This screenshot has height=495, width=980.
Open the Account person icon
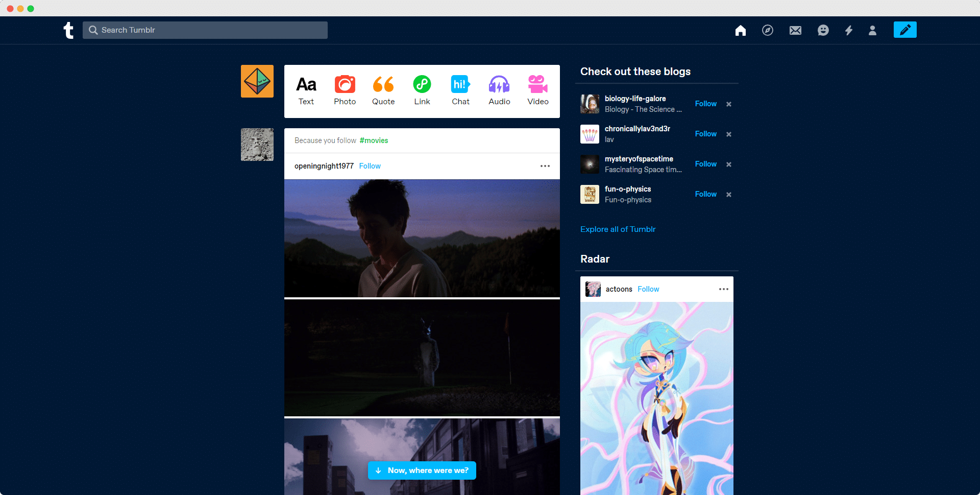(873, 31)
